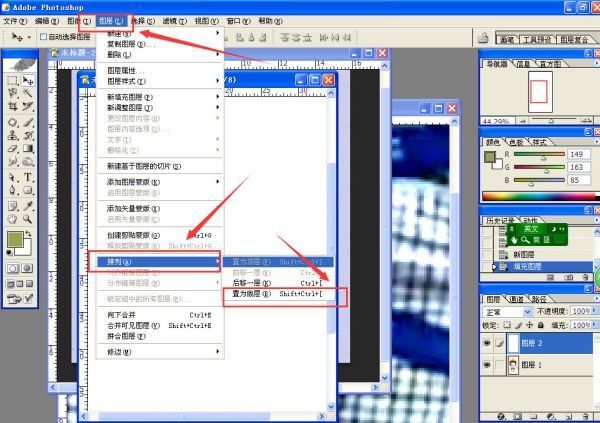Select the Zoom magnifier tool
600x423 pixels.
tap(29, 218)
